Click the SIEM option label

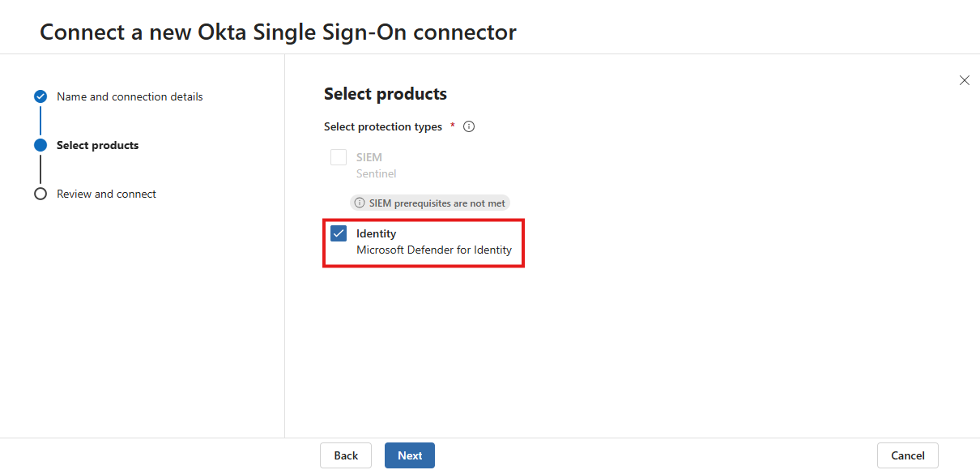369,157
